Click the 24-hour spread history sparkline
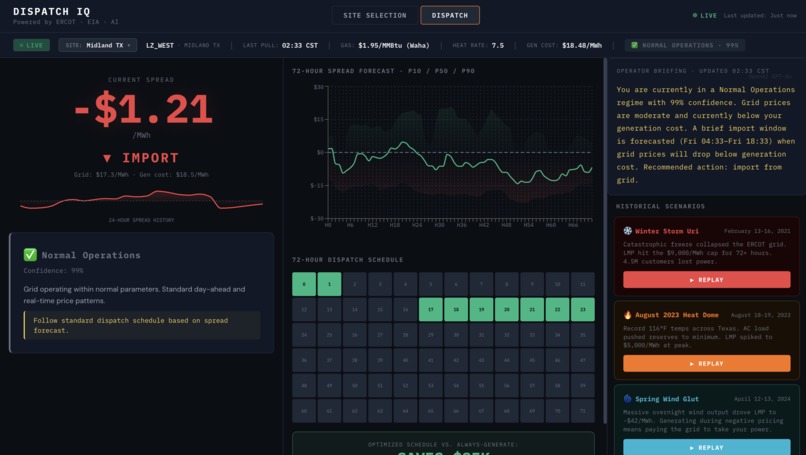Image resolution: width=806 pixels, height=455 pixels. point(141,200)
